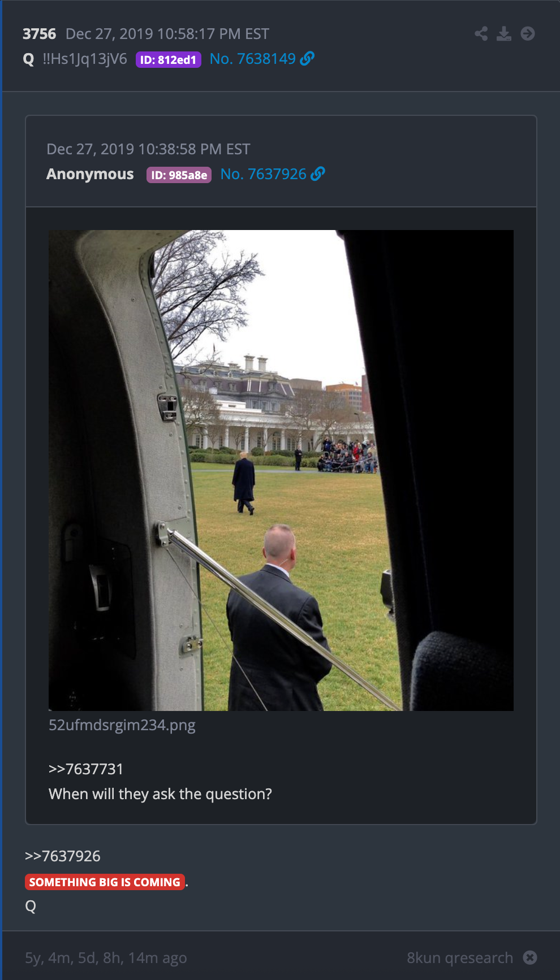Follow the >>7637731 reply reference
Viewport: 560px width, 980px height.
86,769
